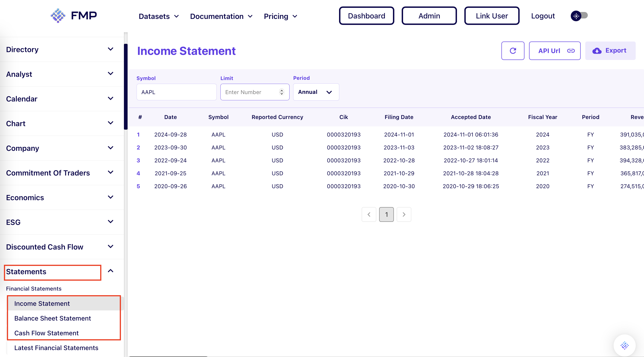
Task: Click page 1 pagination button
Action: point(386,214)
